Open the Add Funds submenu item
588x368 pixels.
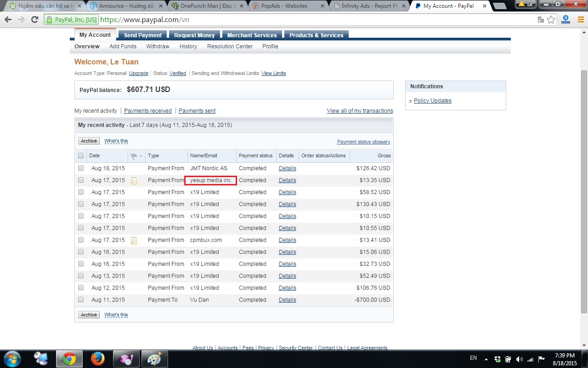point(123,46)
